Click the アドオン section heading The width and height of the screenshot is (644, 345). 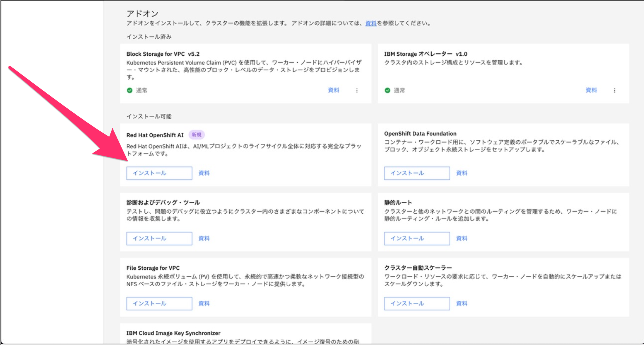[x=143, y=13]
